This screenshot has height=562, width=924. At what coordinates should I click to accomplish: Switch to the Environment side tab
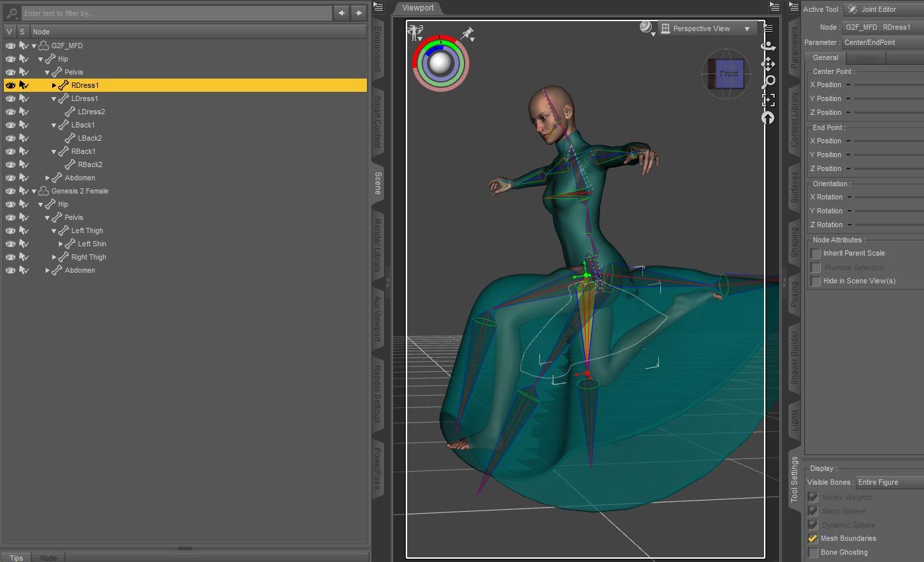(x=378, y=50)
